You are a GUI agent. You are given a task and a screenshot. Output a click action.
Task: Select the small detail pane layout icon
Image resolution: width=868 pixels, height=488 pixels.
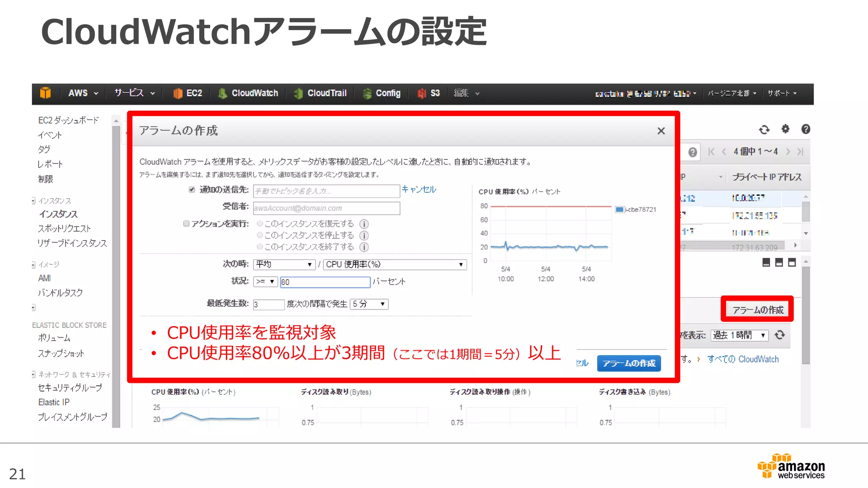coord(766,263)
